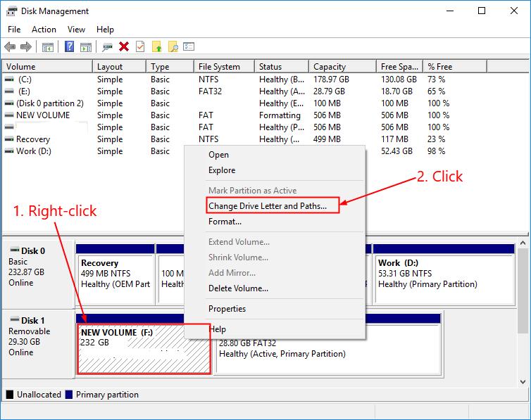Sort by the File System column header
531x420 pixels.
[224, 67]
